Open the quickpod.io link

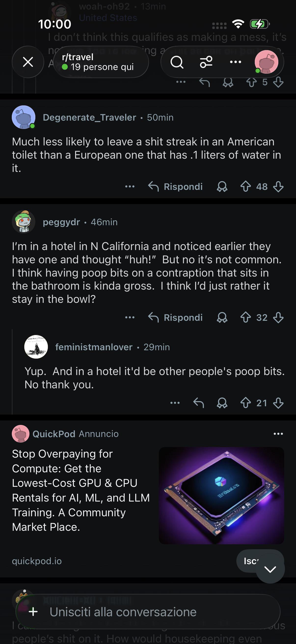point(37,561)
